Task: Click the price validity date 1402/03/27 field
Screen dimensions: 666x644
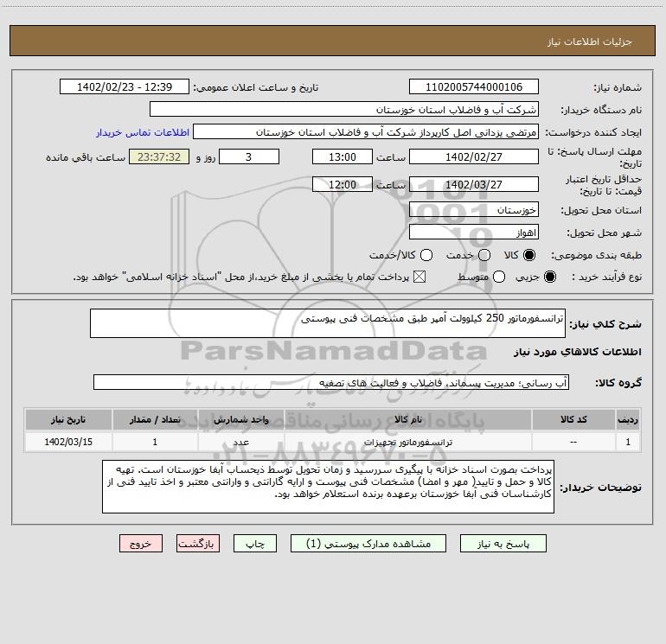Action: (x=474, y=185)
